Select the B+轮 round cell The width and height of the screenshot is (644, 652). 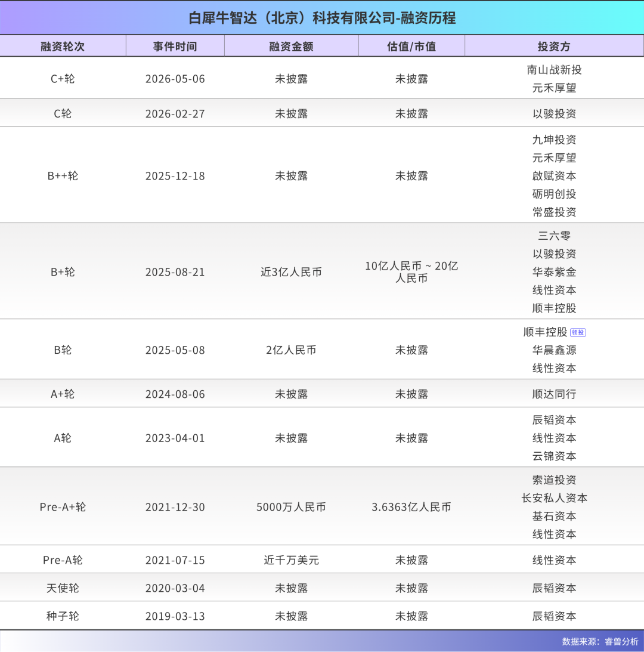tap(63, 272)
